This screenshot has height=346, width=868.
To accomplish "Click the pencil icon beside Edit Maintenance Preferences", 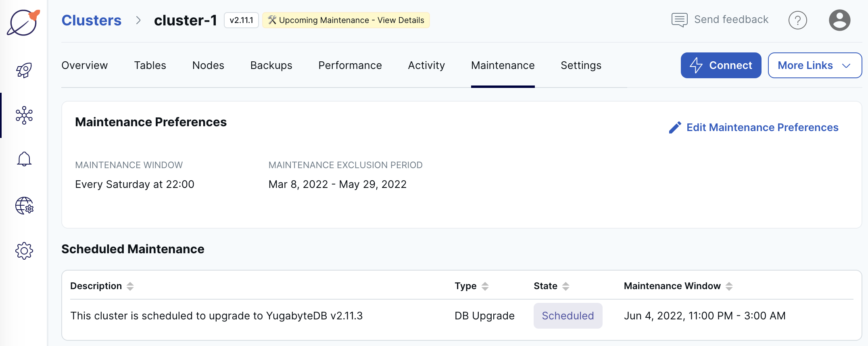I will [675, 127].
